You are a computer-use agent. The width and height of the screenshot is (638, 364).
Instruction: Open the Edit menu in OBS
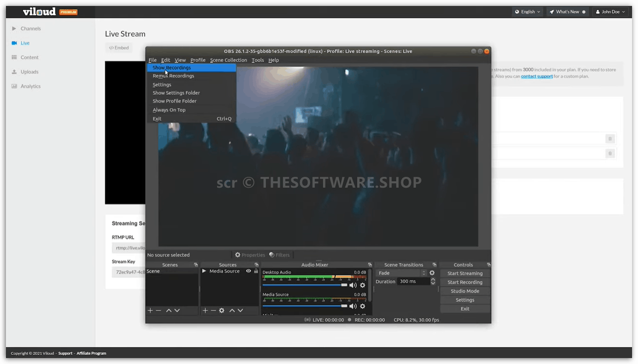tap(165, 60)
